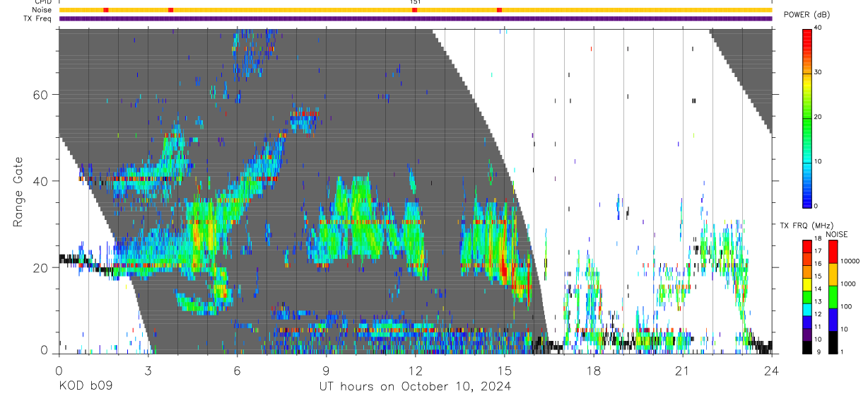Pick the purple 11 MHz TX FRQ swatch

(807, 335)
